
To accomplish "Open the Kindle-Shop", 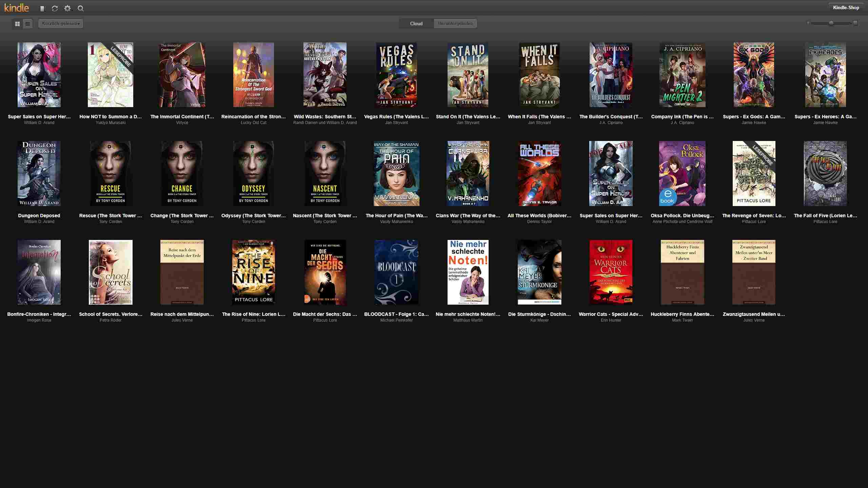I will [846, 7].
